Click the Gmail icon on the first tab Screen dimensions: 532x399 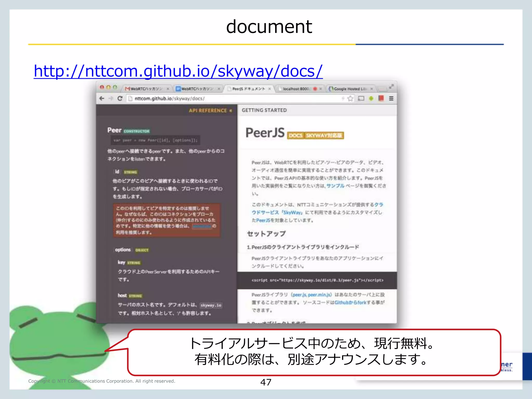tap(127, 89)
